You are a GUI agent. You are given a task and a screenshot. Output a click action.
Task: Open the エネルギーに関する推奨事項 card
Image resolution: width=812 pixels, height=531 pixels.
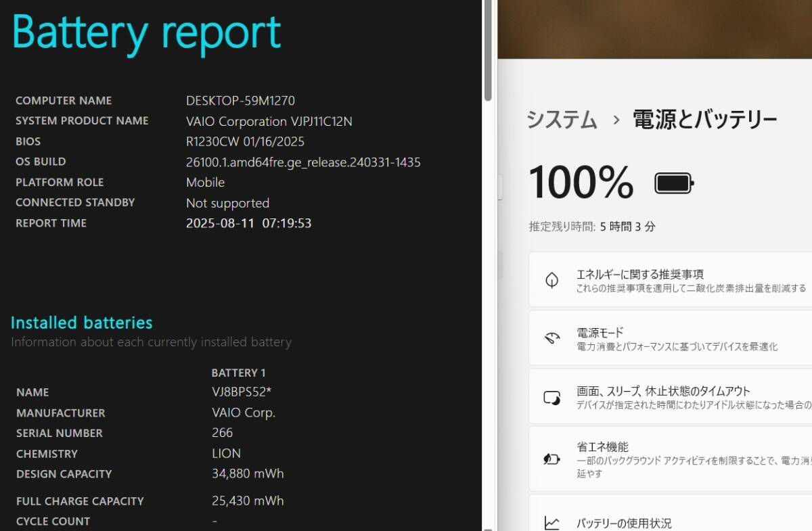point(671,280)
